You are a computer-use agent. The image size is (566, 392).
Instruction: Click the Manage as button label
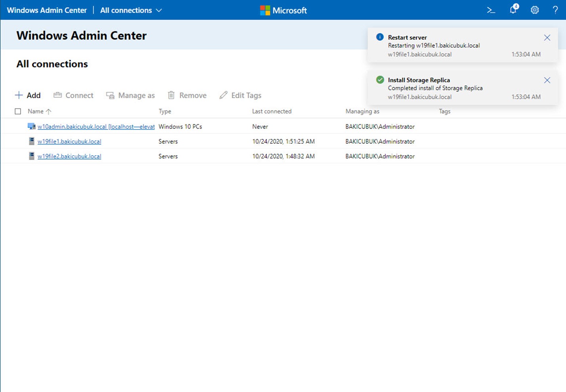pos(136,95)
